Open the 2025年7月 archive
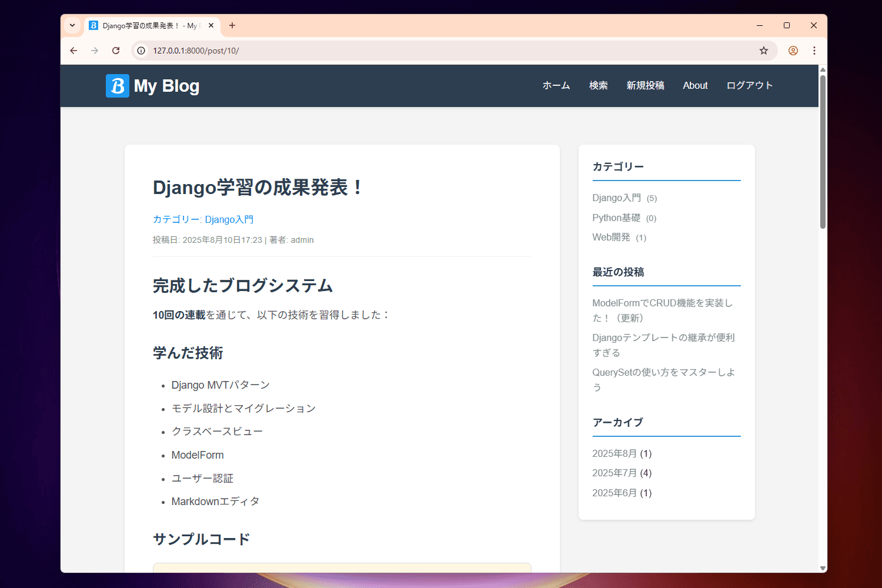This screenshot has height=588, width=882. pyautogui.click(x=614, y=473)
